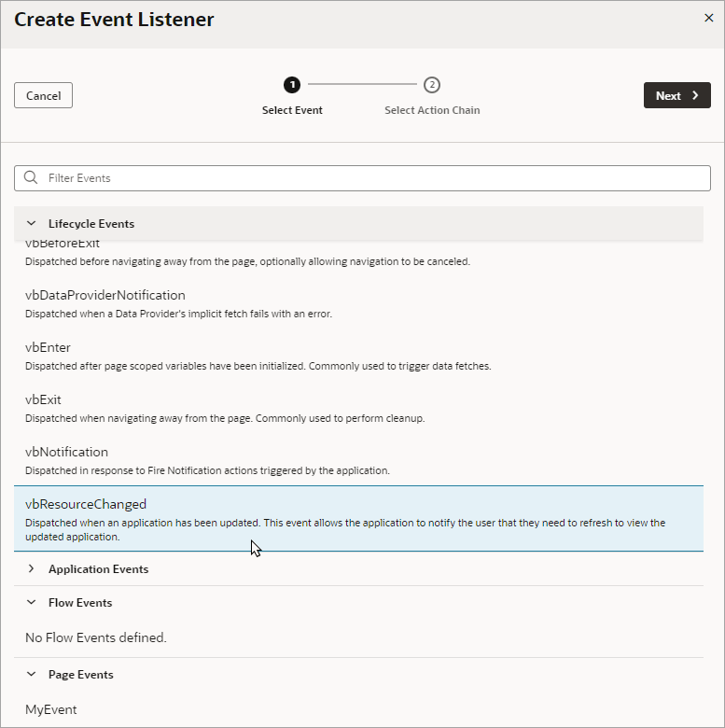Viewport: 725px width, 728px height.
Task: Click step 2 Select Action Chain indicator
Action: (x=432, y=85)
